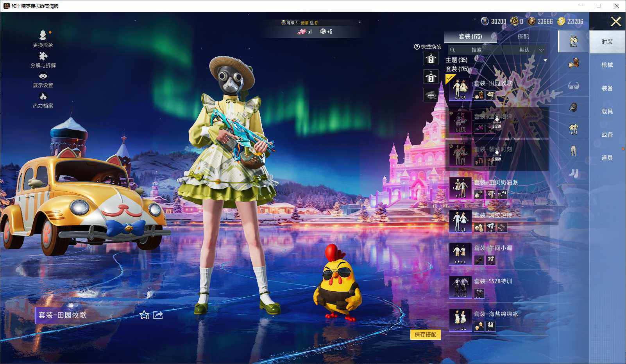Viewport: 626px width, 364px height.
Task: Select the 套装-风迹短诗 outfit thumbnail
Action: click(x=460, y=221)
